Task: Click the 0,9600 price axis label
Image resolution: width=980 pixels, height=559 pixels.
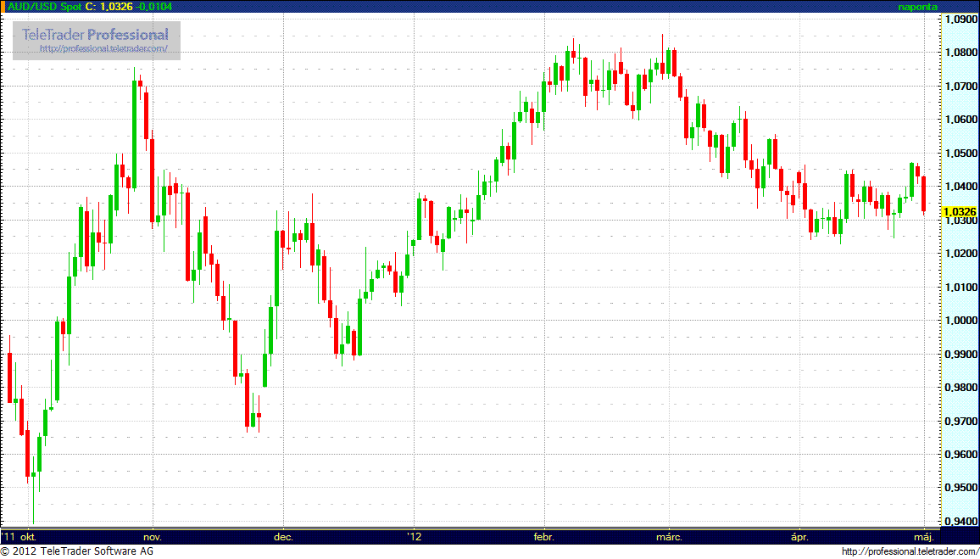Action: click(x=961, y=454)
